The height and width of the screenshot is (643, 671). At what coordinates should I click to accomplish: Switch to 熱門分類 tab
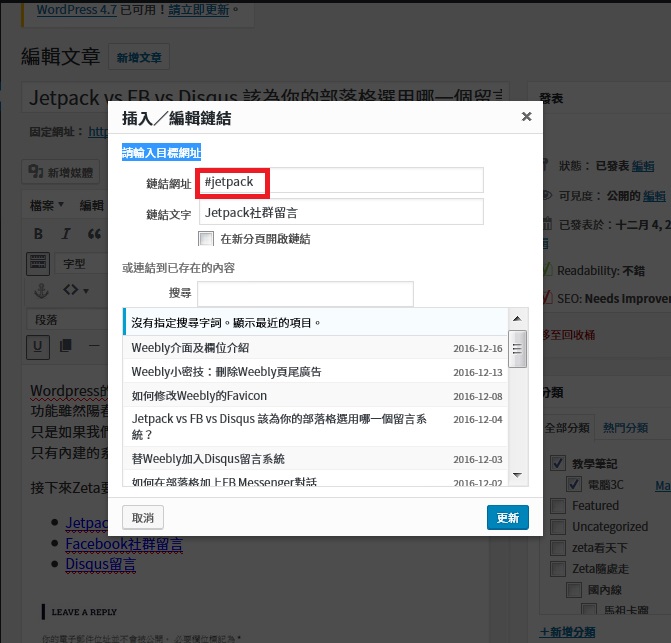(x=626, y=427)
